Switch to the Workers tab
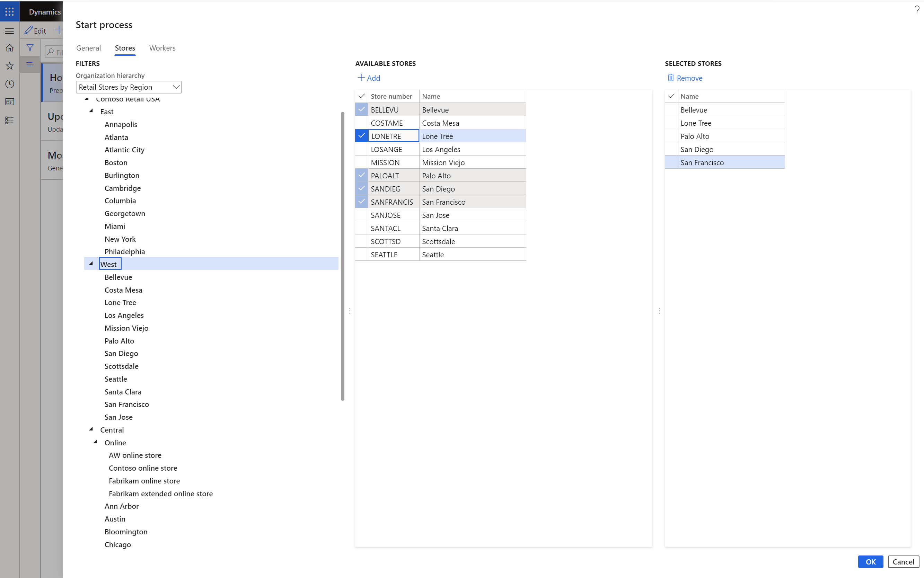Viewport: 924px width, 578px height. 162,47
